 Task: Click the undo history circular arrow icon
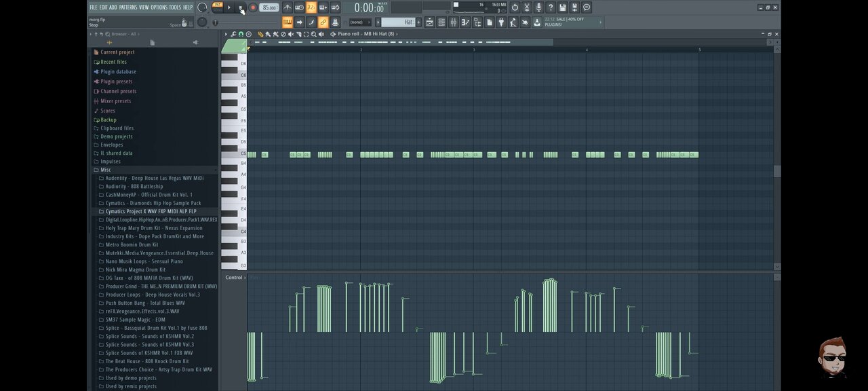point(515,7)
